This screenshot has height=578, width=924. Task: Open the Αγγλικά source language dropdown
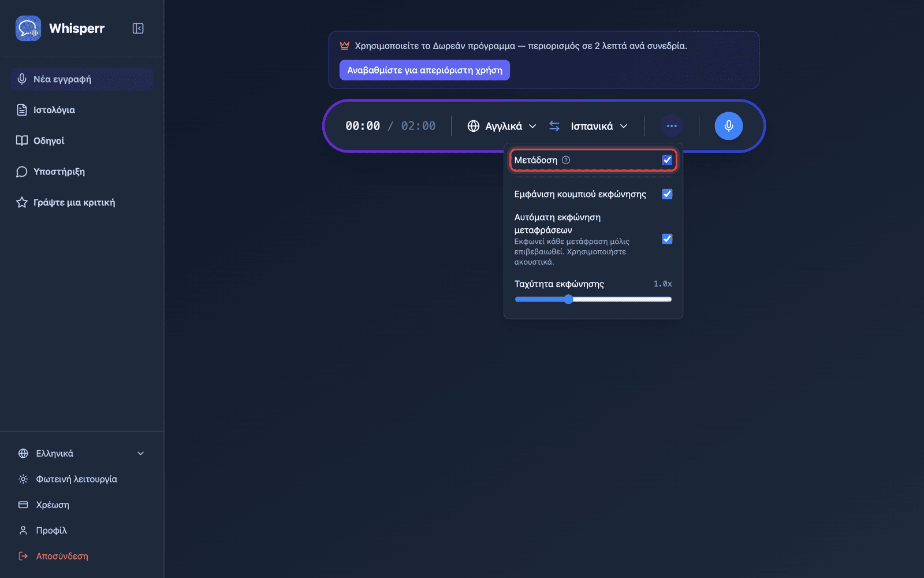click(x=502, y=126)
